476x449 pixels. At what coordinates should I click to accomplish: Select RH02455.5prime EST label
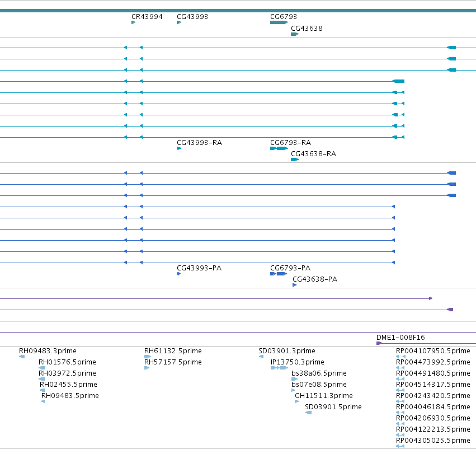pos(68,384)
